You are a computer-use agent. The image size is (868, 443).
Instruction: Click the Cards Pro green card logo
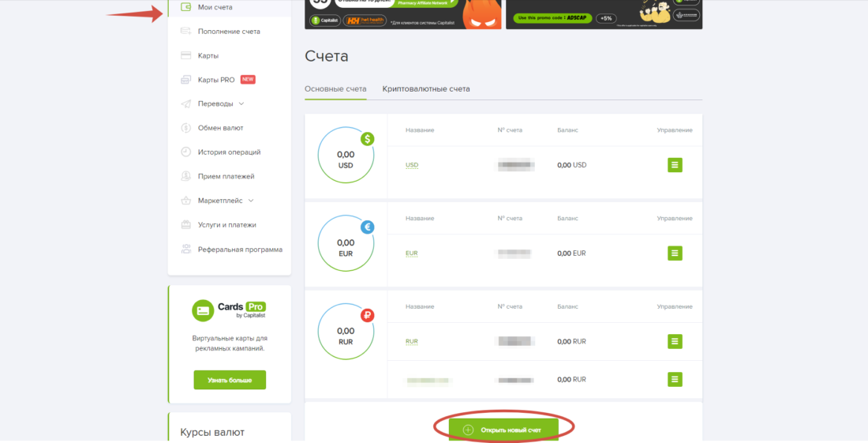(203, 310)
